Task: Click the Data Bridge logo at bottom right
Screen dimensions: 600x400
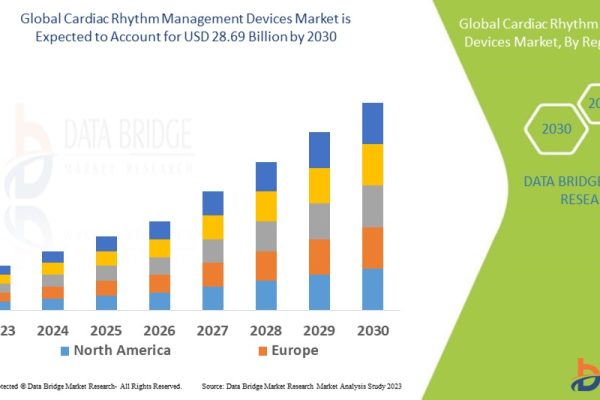Action: pyautogui.click(x=585, y=376)
